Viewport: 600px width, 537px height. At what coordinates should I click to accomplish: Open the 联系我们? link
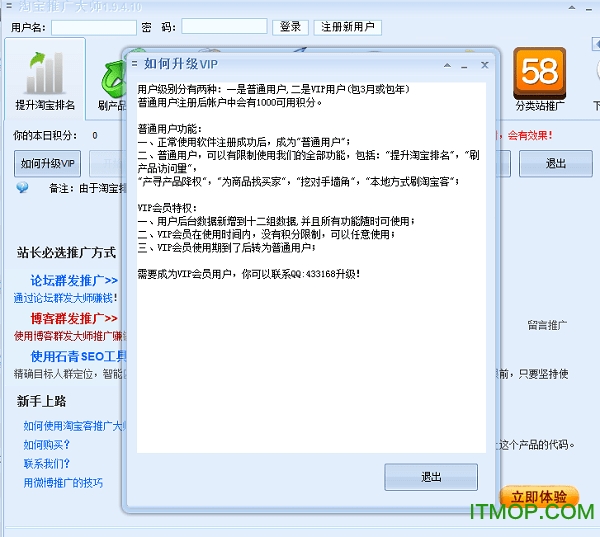click(x=47, y=464)
